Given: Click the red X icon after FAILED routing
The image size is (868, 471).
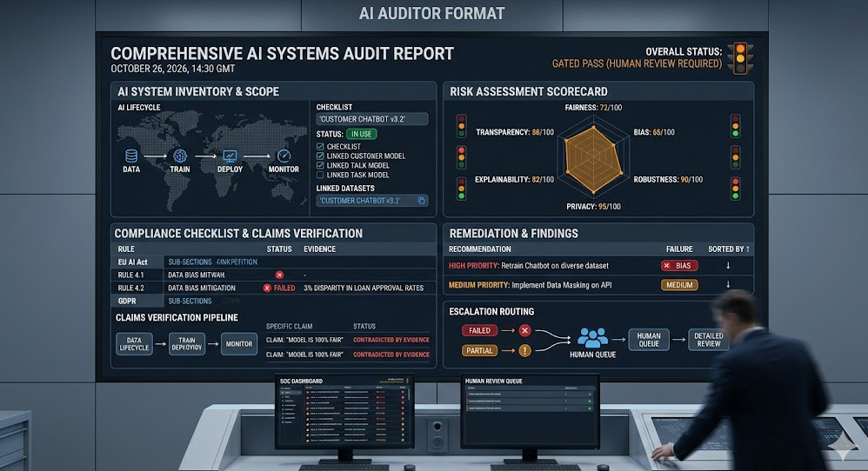Looking at the screenshot, I should coord(524,330).
